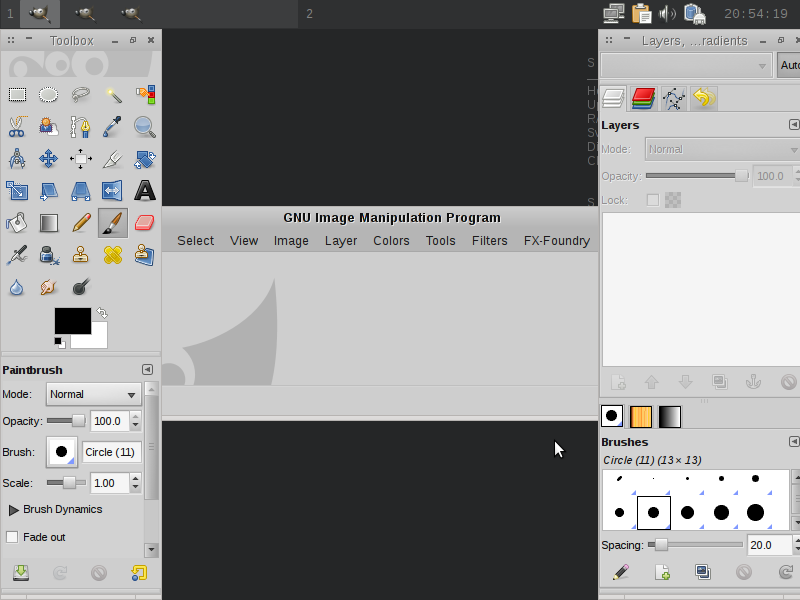Select the Bucket Fill tool
Image resolution: width=800 pixels, height=600 pixels.
[x=17, y=223]
